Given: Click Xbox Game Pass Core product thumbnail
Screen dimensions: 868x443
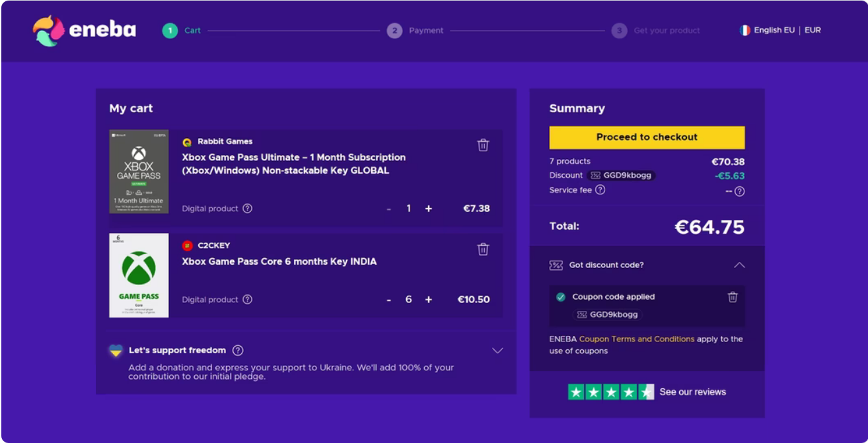Looking at the screenshot, I should [139, 275].
